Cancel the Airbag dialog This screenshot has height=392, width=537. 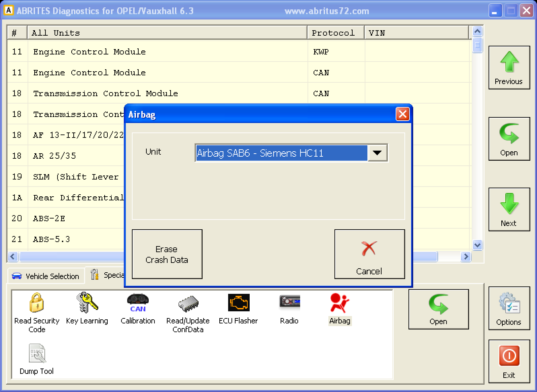tap(369, 254)
